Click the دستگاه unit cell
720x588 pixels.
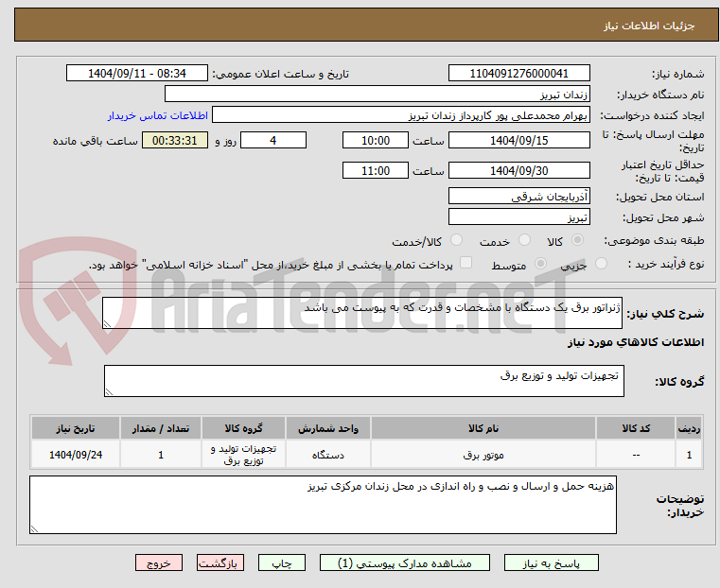click(x=328, y=455)
